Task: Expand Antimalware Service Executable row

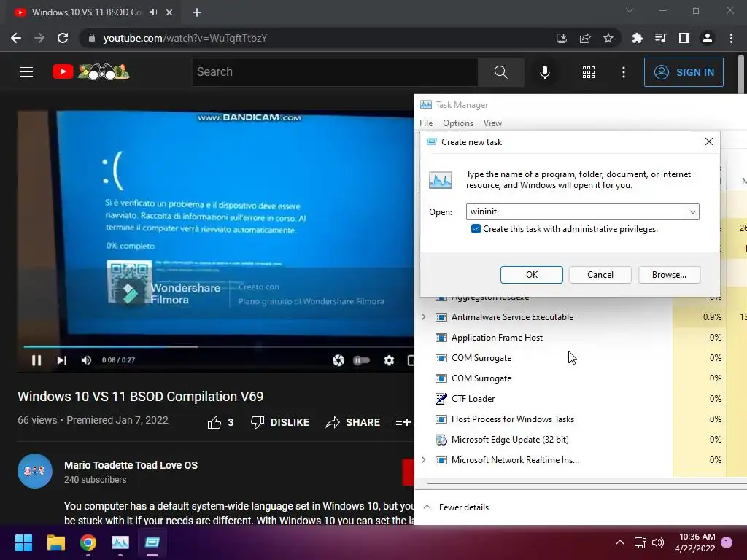Action: [424, 316]
